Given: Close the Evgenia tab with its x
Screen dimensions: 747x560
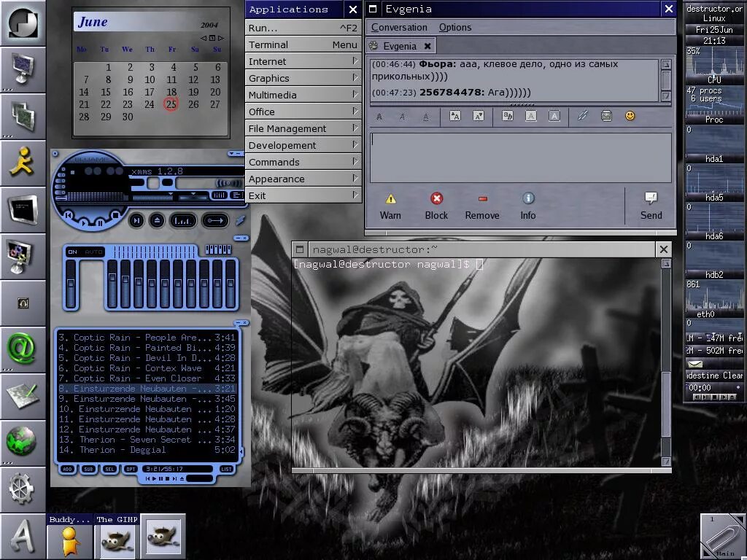Looking at the screenshot, I should (427, 46).
